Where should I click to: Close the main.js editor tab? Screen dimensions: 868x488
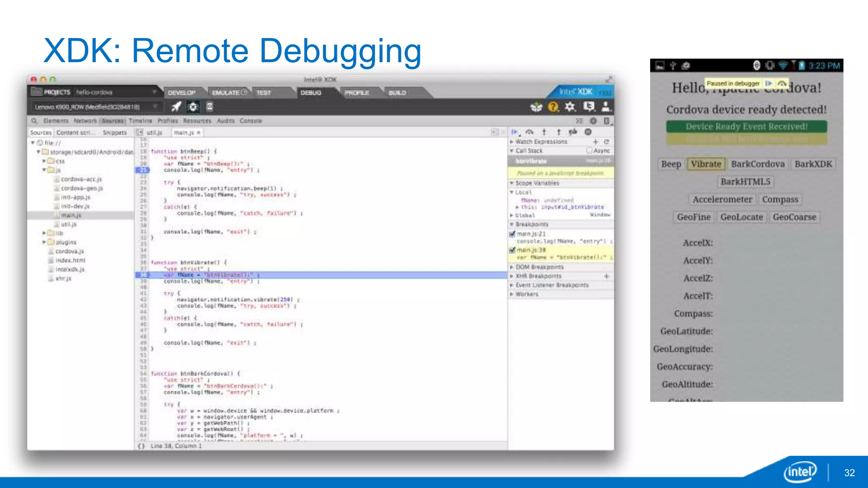pyautogui.click(x=198, y=133)
